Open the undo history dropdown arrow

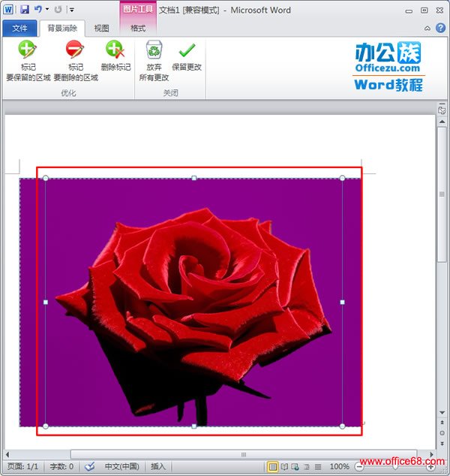pos(47,10)
